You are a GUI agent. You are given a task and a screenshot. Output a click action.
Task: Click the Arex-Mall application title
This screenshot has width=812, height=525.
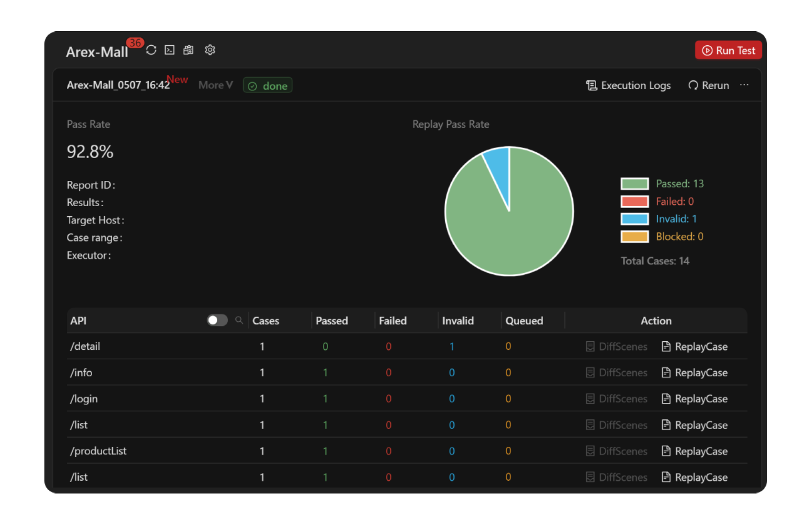tap(97, 52)
